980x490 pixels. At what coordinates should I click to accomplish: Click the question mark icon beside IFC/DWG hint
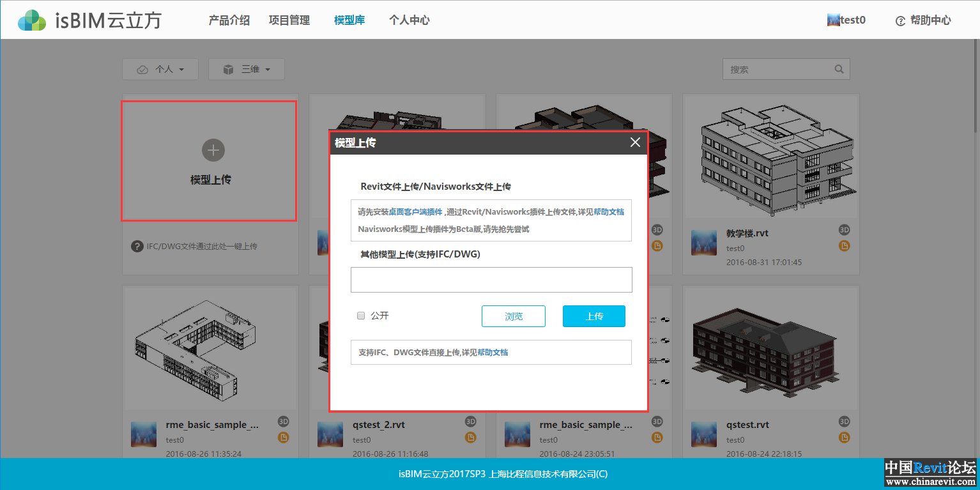coord(137,246)
